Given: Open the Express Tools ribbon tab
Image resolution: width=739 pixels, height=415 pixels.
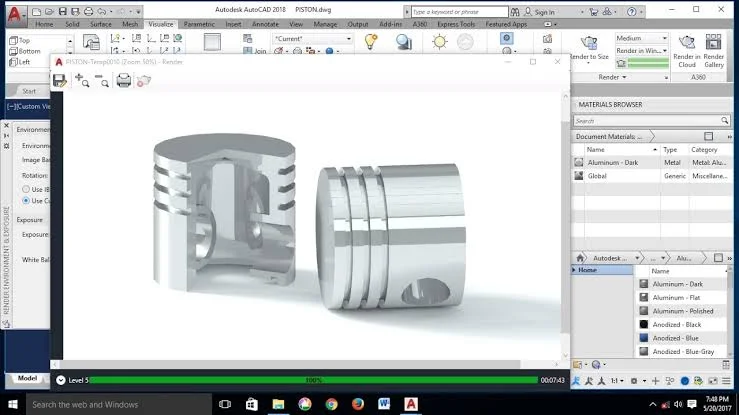Looking at the screenshot, I should 456,24.
